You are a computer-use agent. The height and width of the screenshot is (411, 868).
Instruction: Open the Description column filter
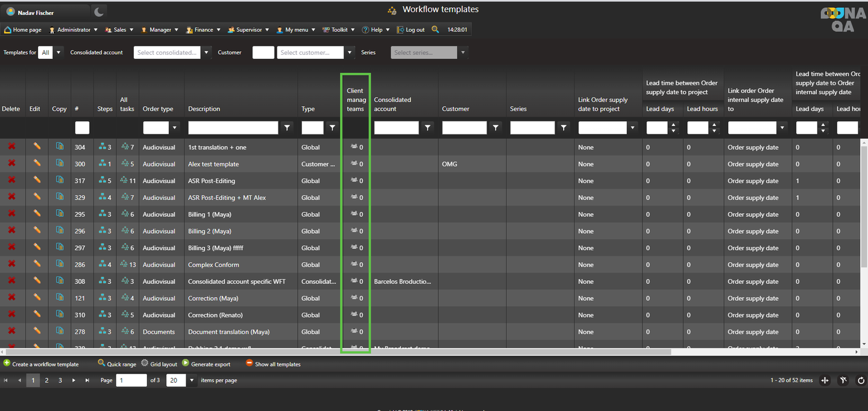pos(287,128)
